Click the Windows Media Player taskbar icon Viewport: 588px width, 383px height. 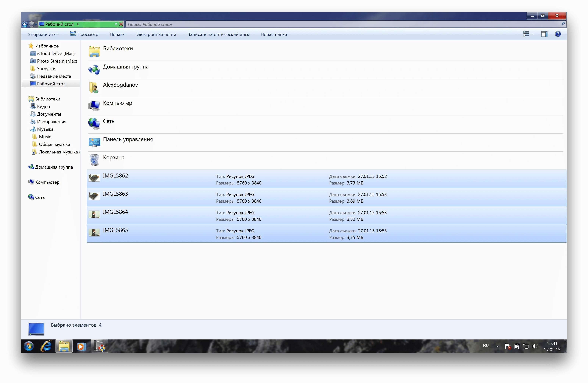point(81,346)
